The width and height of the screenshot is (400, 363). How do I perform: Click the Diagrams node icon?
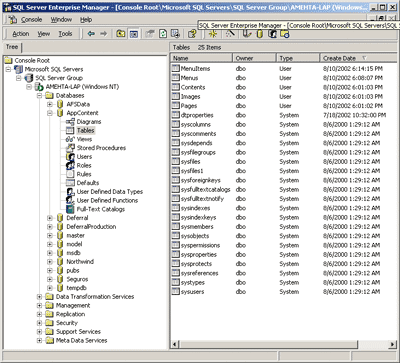(70, 122)
